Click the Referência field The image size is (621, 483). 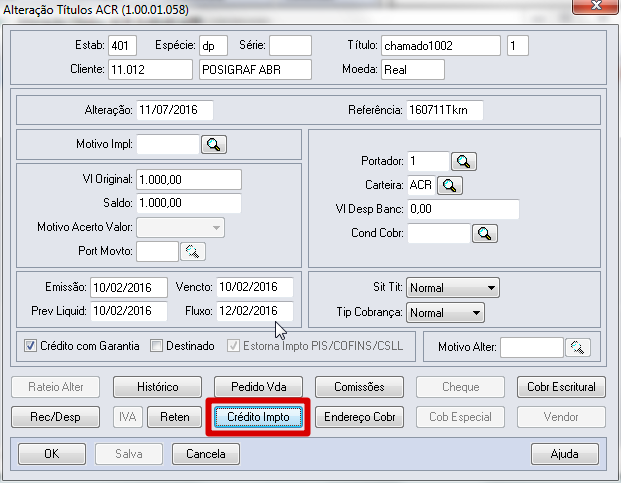point(445,110)
